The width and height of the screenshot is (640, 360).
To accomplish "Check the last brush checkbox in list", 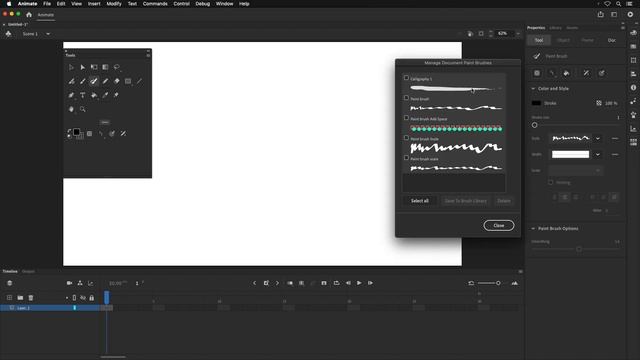I will pos(406,158).
